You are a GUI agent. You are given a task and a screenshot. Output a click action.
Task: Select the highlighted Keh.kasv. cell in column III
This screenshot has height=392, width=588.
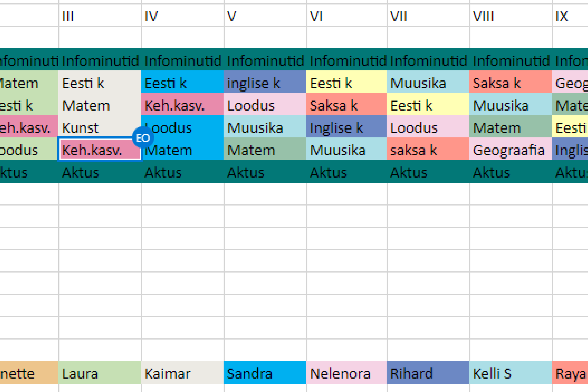100,150
